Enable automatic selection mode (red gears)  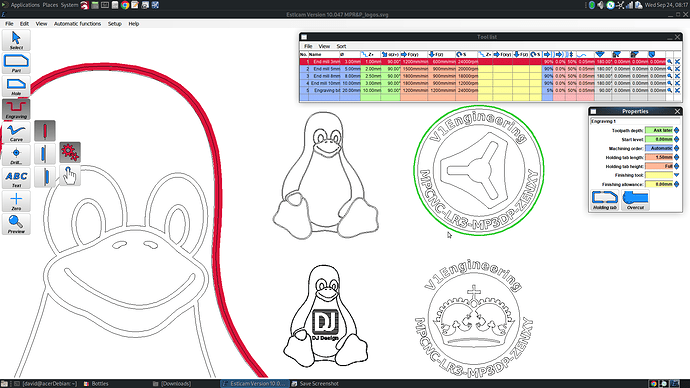[70, 152]
